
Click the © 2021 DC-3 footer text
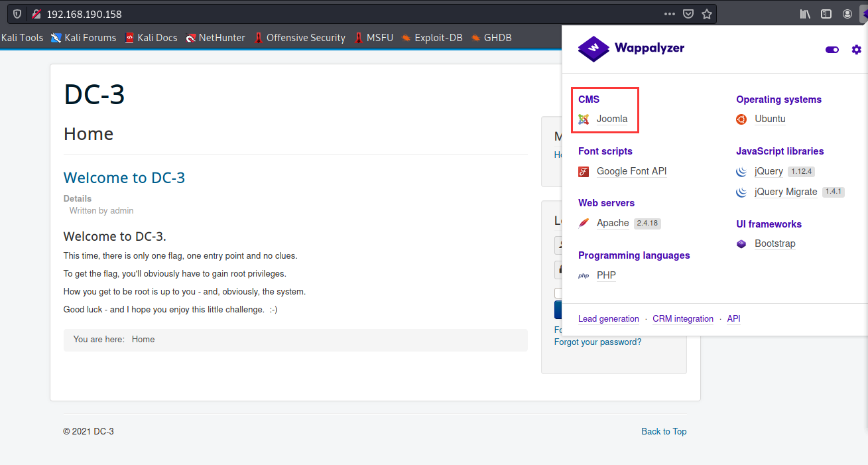(x=88, y=431)
